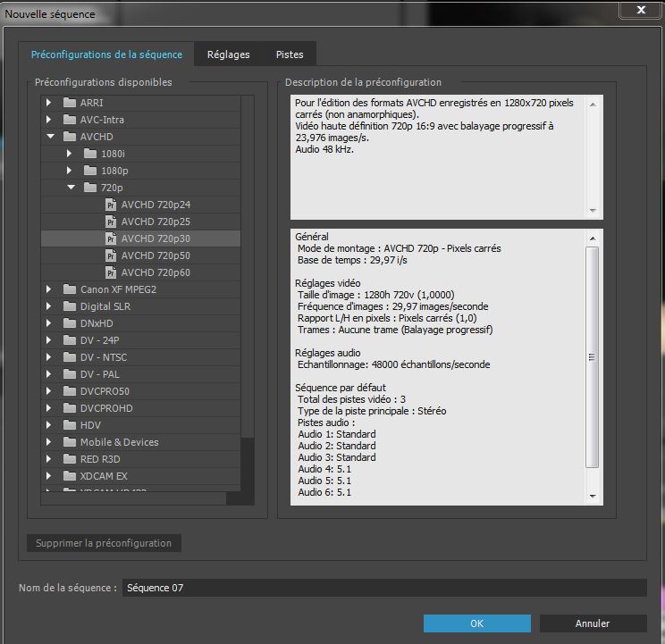Screen dimensions: 665x644
Task: Click the DV - NTSC folder icon
Action: point(69,357)
